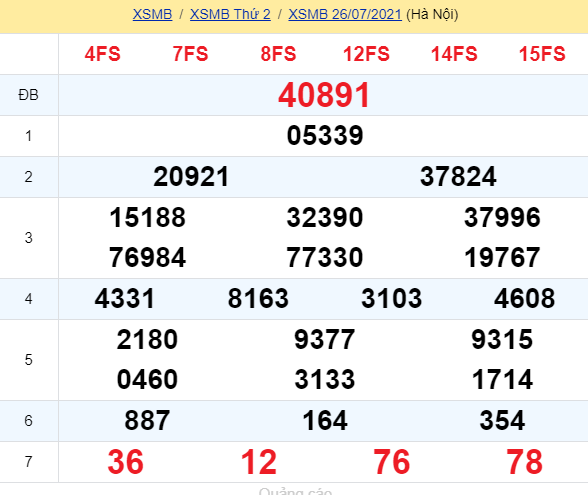This screenshot has width=588, height=495.
Task: Select the 12FS code in header
Action: 366,54
